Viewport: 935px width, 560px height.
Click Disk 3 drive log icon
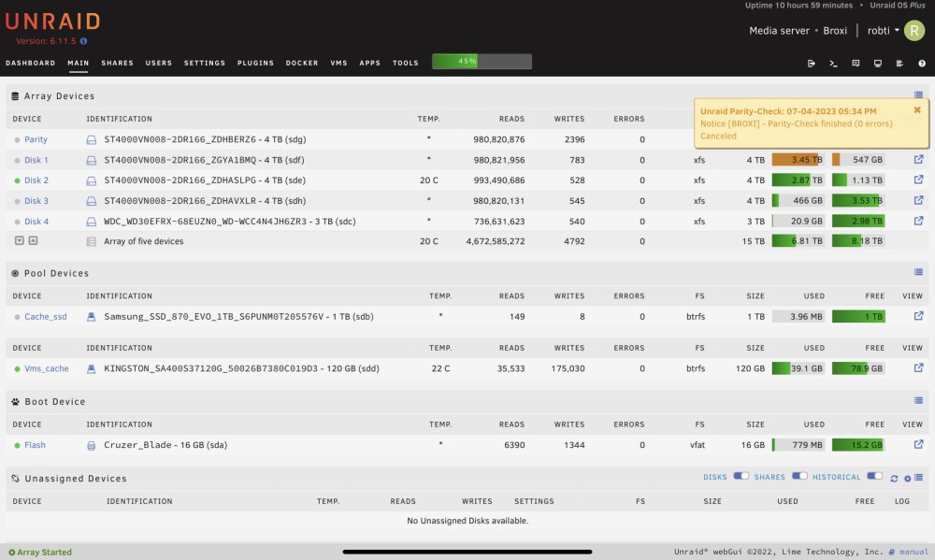[92, 201]
